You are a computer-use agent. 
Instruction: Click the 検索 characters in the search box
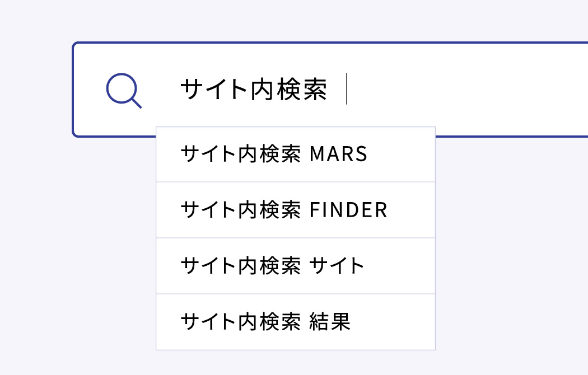302,89
